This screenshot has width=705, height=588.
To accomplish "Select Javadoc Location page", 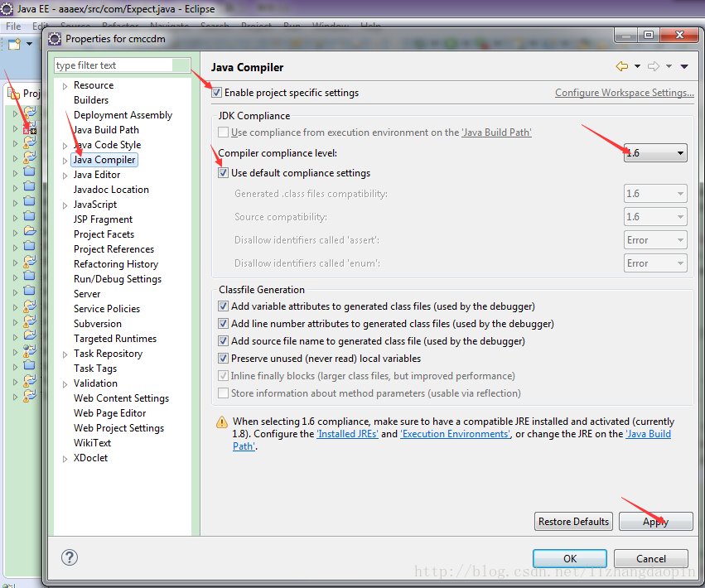I will click(x=111, y=190).
